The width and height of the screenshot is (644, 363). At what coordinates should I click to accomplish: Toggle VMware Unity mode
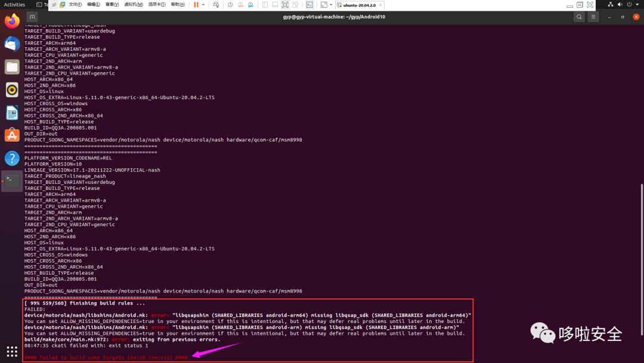click(295, 5)
